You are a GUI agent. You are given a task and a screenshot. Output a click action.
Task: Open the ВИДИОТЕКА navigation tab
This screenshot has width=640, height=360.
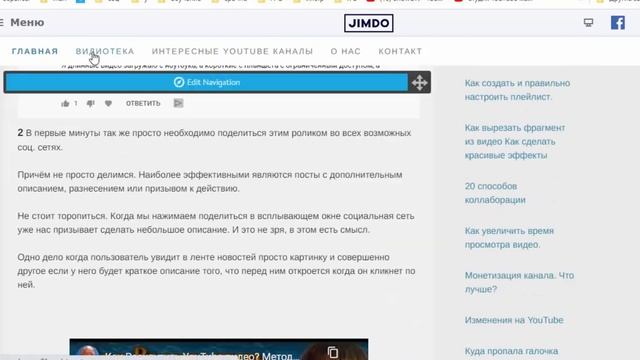tap(105, 51)
